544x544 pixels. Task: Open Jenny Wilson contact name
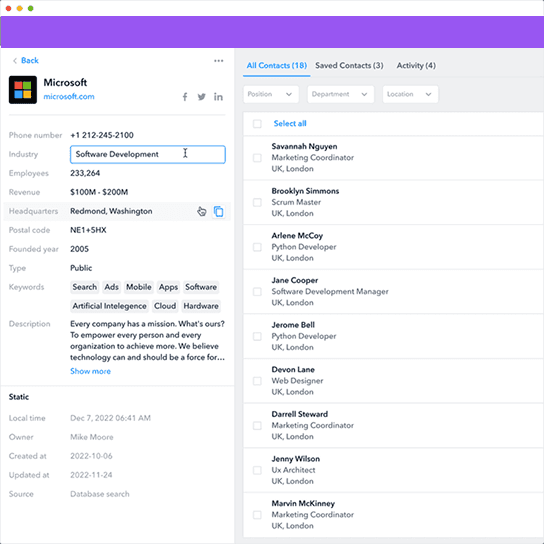coord(296,459)
